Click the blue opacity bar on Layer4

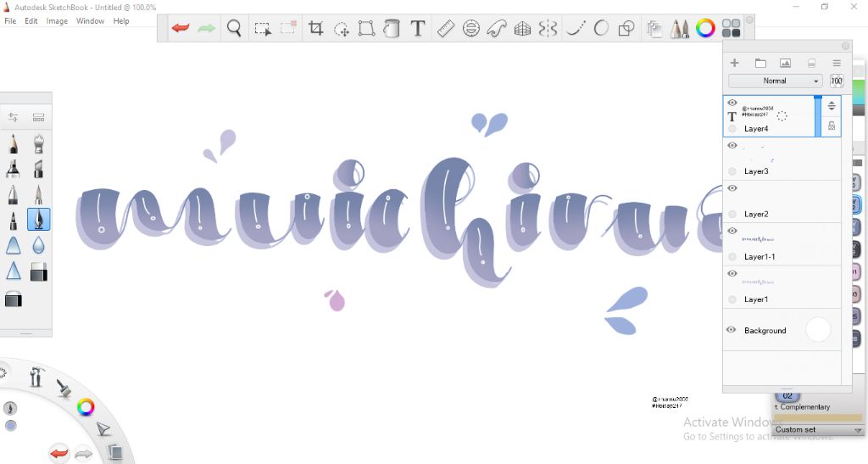tap(818, 115)
